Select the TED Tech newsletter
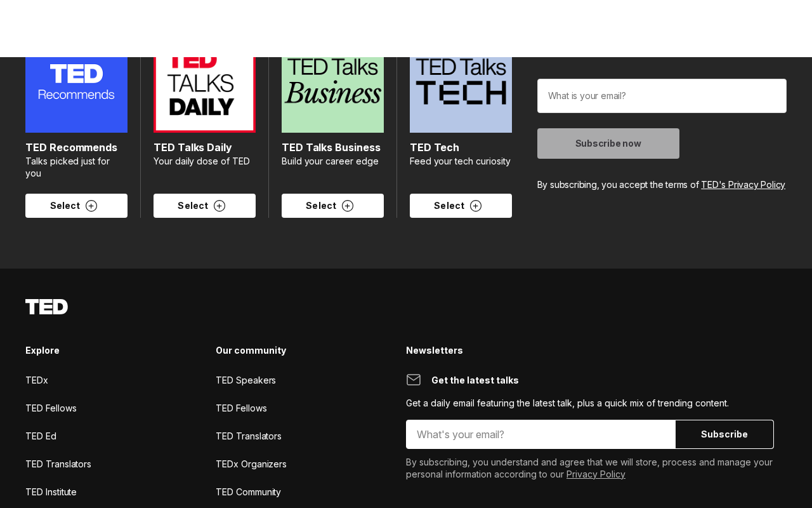812x508 pixels. [461, 206]
